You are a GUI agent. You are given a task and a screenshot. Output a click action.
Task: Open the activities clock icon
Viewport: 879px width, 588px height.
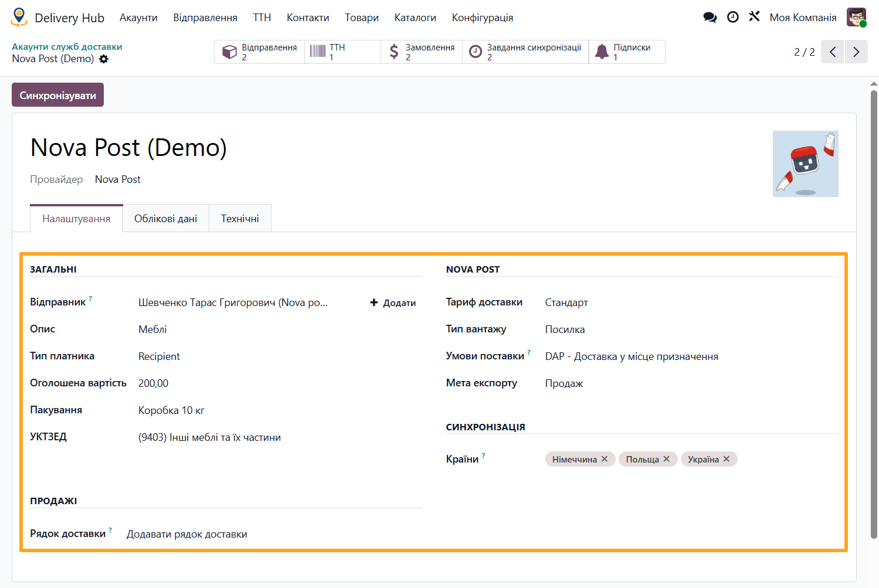(x=733, y=18)
